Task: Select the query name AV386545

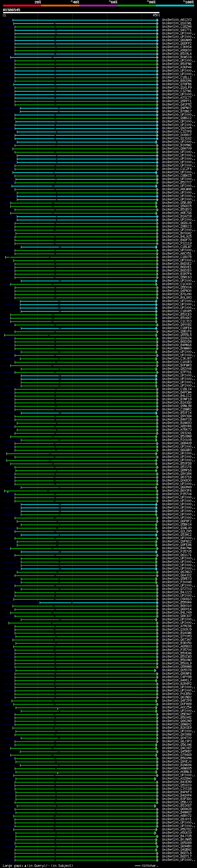Action: pyautogui.click(x=11, y=10)
